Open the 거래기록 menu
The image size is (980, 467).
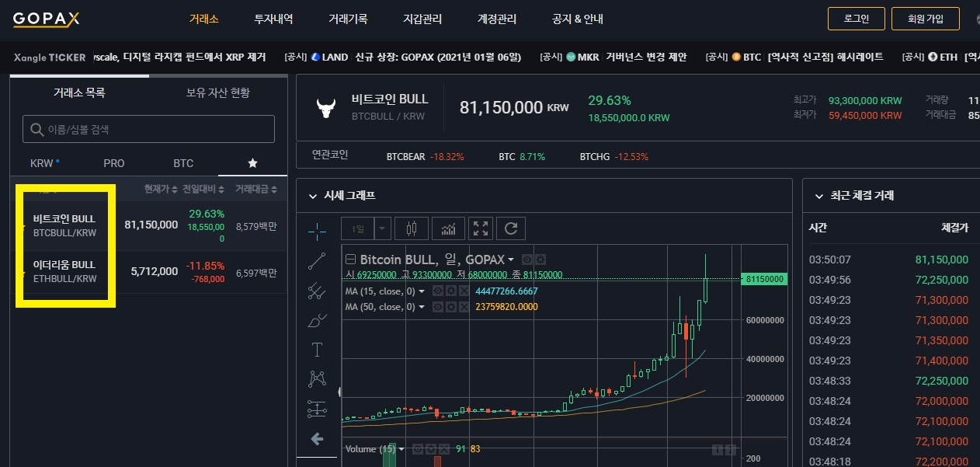[348, 19]
